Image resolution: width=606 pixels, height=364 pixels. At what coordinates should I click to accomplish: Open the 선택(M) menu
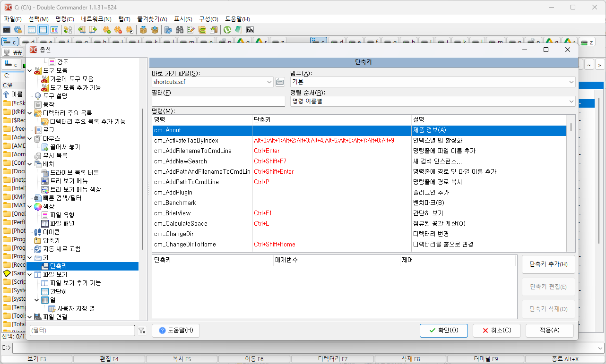[x=38, y=19]
